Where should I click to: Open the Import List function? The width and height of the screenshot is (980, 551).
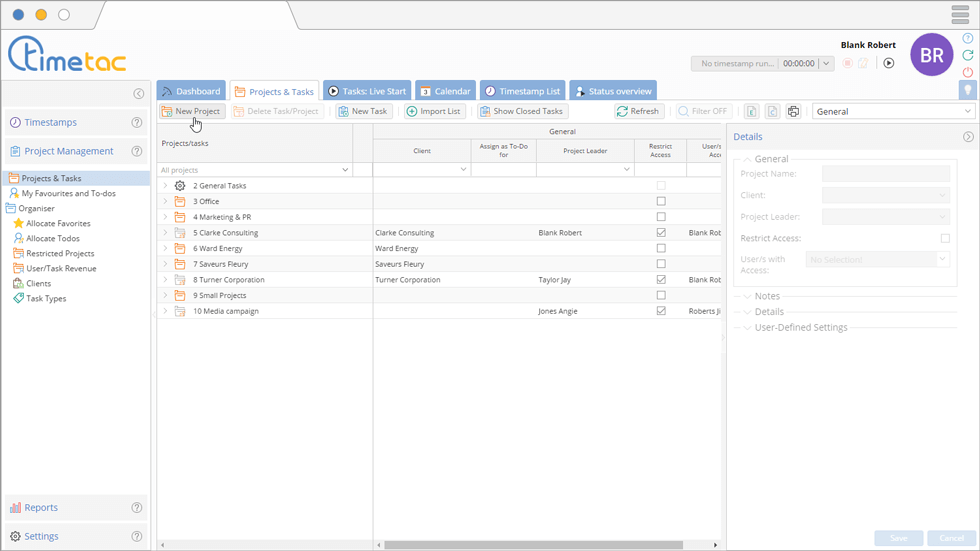coord(433,111)
